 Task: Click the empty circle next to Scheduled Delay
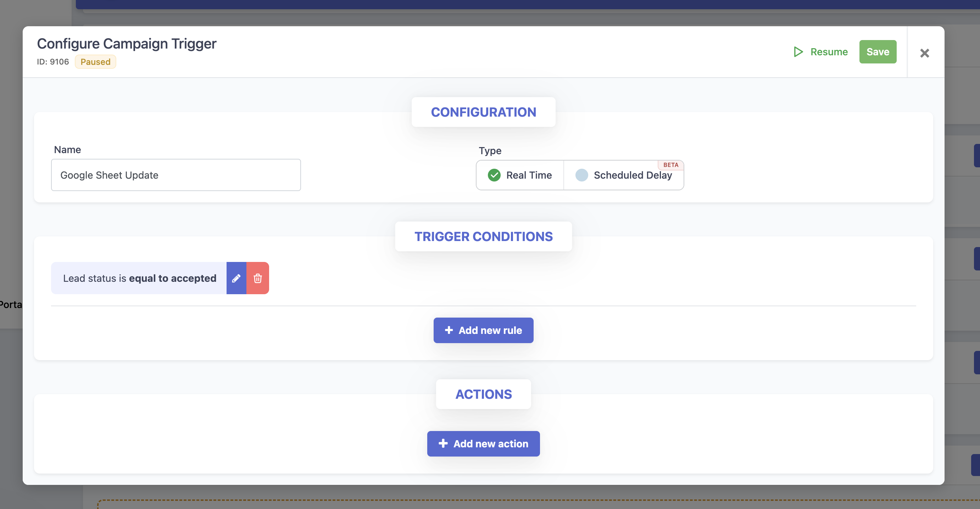[x=581, y=175]
